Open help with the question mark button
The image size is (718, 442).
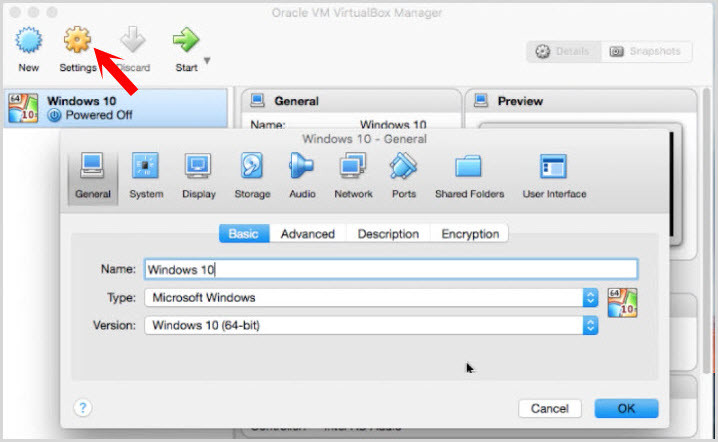pyautogui.click(x=83, y=407)
